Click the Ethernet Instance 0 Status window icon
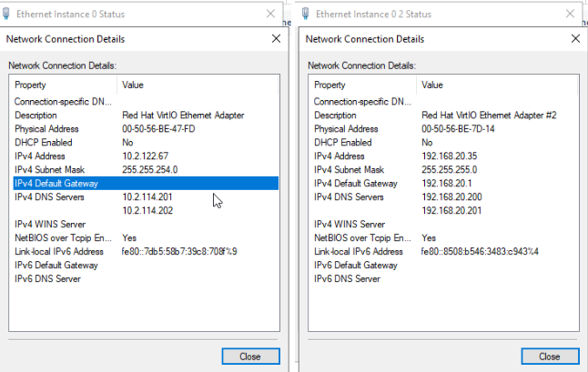 pos(7,15)
